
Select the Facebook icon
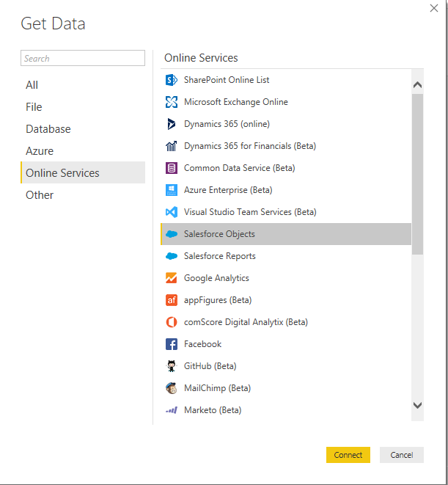[x=172, y=344]
